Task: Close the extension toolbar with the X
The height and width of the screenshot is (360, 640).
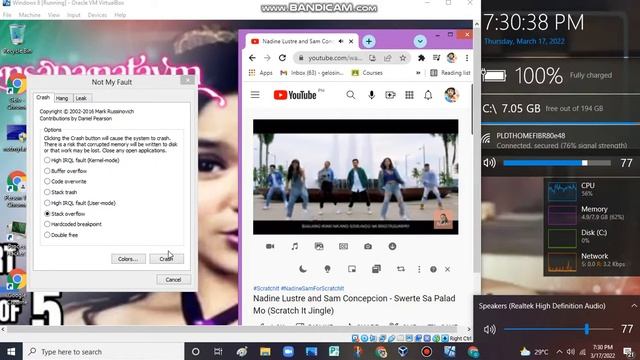Action: coord(447,269)
